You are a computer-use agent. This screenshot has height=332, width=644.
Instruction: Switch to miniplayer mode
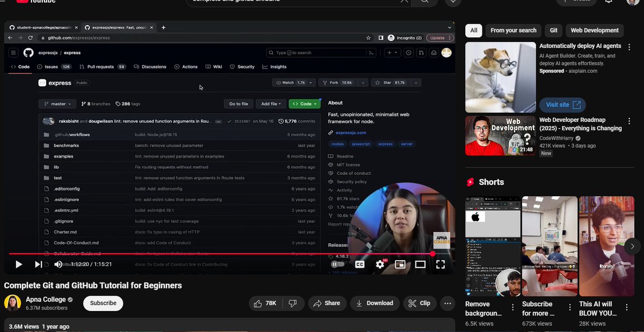pos(400,264)
